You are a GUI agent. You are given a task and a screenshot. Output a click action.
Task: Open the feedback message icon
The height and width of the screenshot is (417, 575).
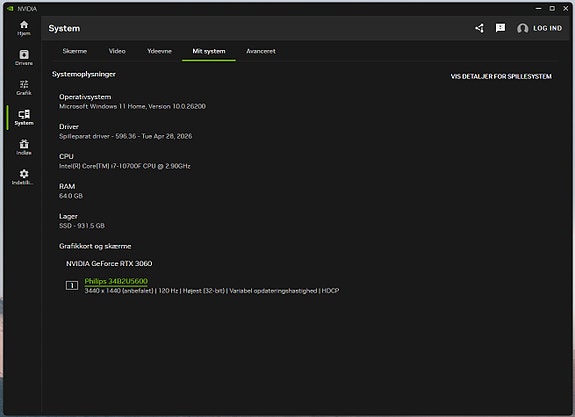tap(500, 28)
